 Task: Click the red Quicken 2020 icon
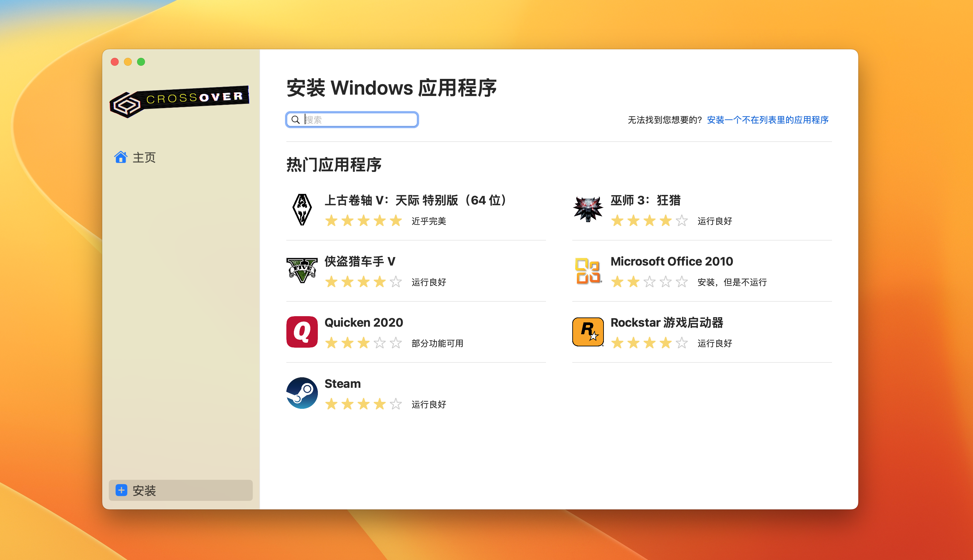tap(302, 332)
